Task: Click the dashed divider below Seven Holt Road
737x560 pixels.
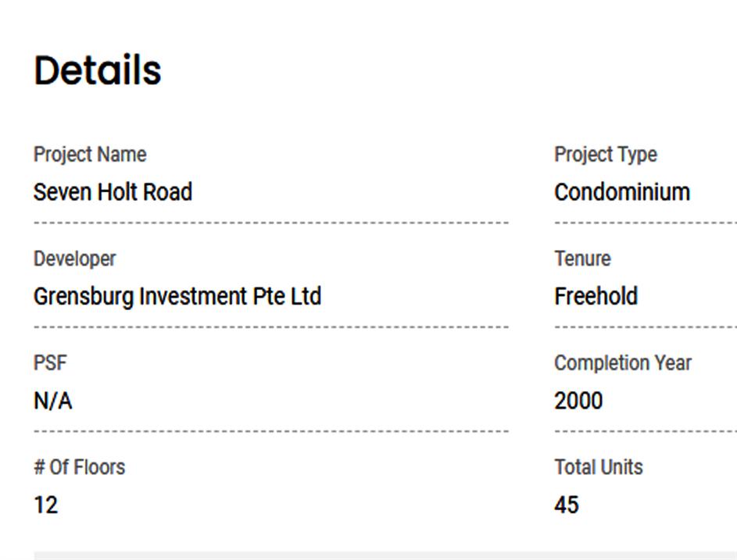Action: click(271, 223)
